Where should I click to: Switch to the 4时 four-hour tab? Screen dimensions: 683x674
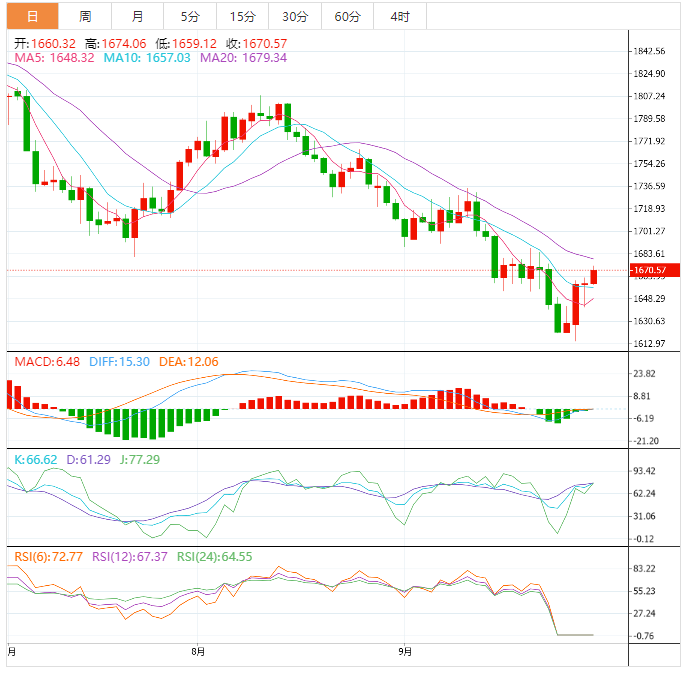[399, 17]
